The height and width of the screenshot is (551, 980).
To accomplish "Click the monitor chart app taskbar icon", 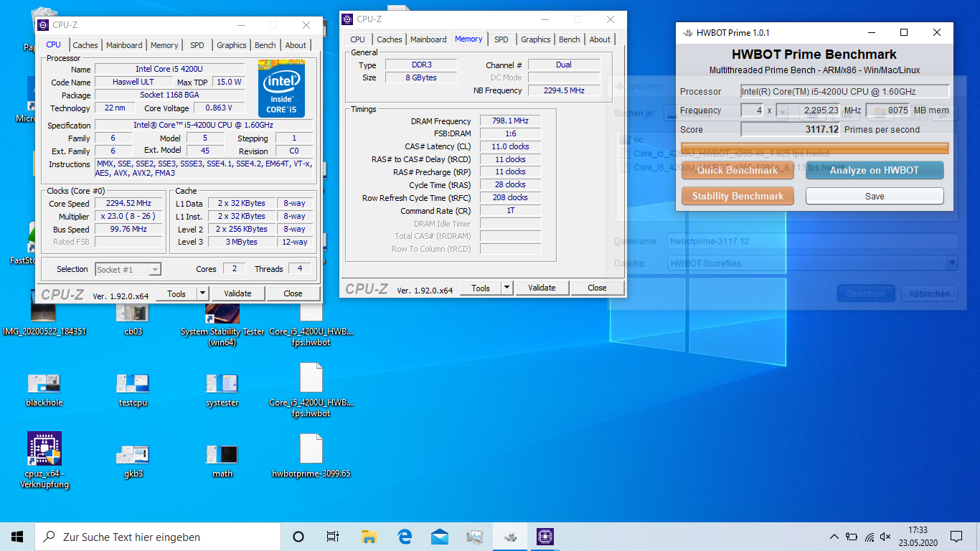I will pos(475,537).
